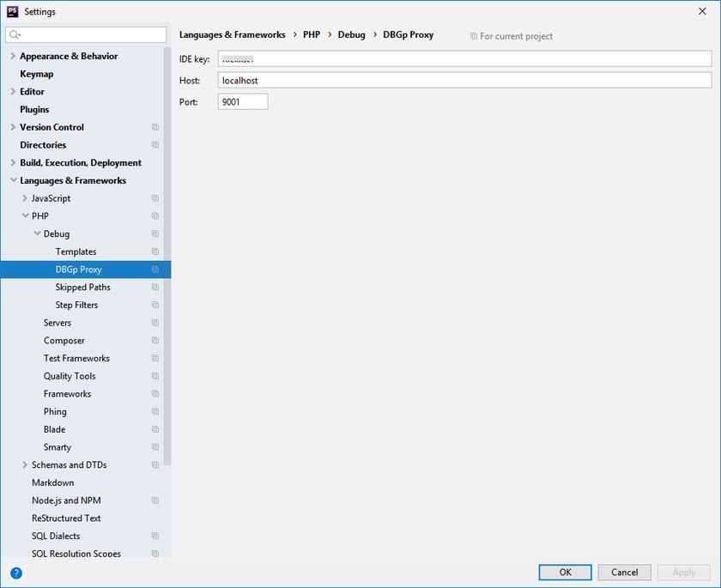Image resolution: width=721 pixels, height=588 pixels.
Task: Expand the Appearance & Behavior section
Action: [13, 57]
